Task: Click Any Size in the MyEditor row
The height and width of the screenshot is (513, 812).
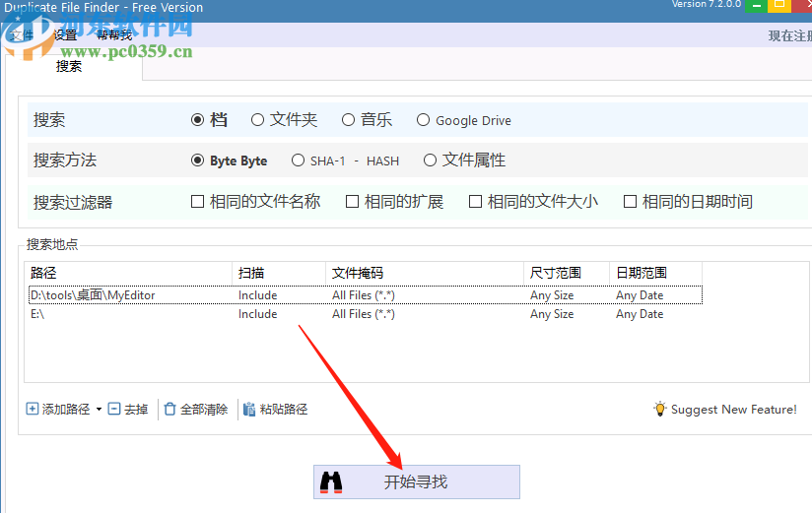Action: click(552, 295)
